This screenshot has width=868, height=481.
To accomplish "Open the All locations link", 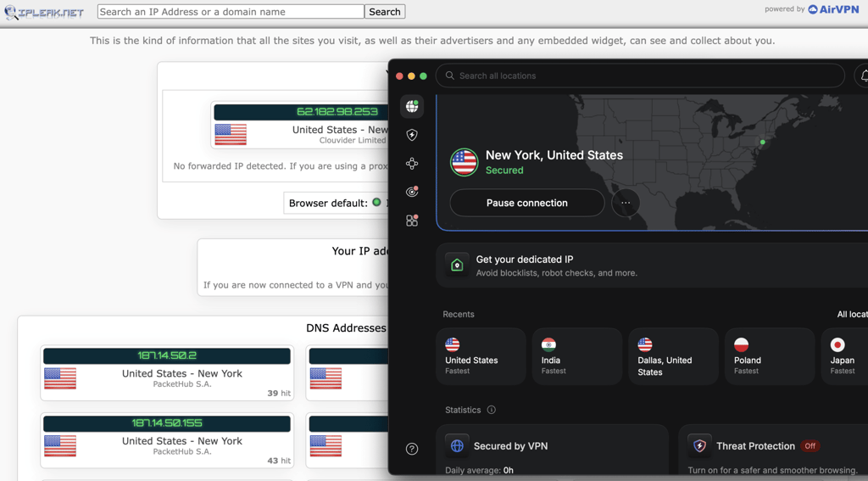I will coord(853,314).
